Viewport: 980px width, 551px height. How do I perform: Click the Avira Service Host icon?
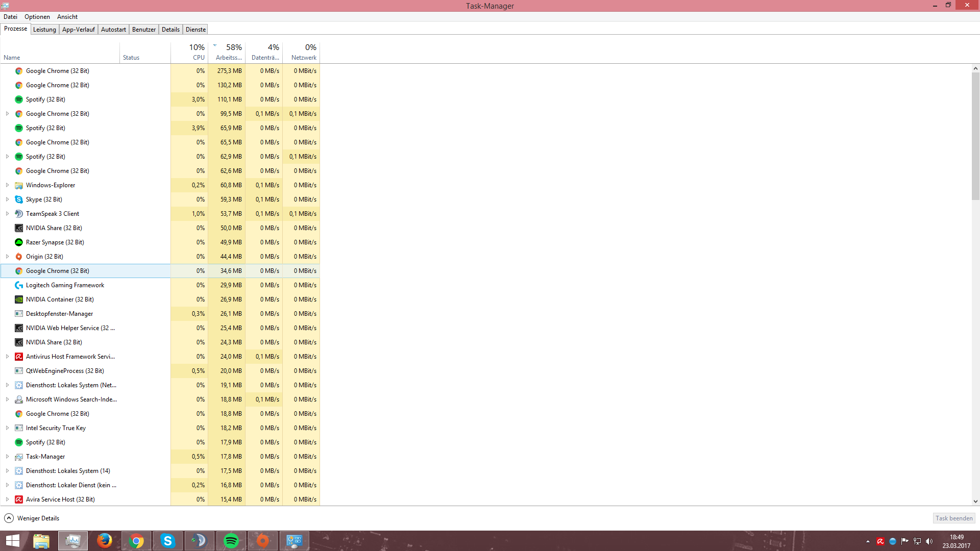point(19,499)
